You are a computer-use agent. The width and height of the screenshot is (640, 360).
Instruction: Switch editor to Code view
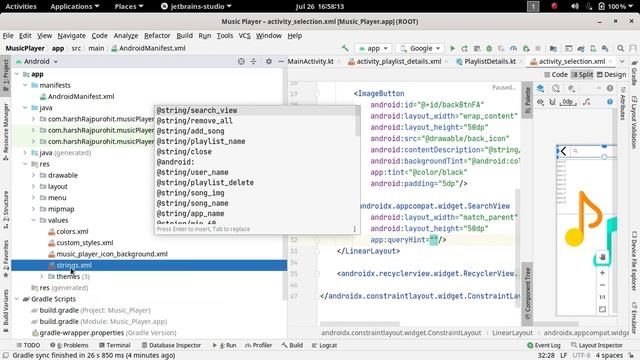556,75
